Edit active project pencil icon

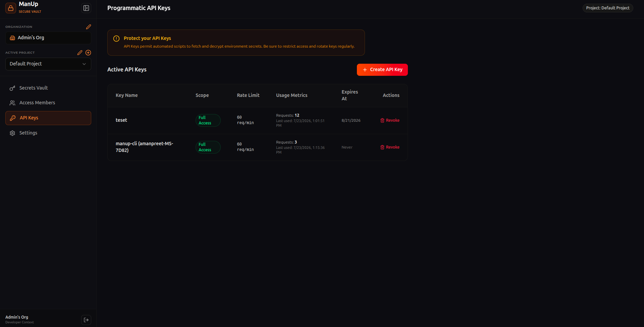(x=80, y=53)
